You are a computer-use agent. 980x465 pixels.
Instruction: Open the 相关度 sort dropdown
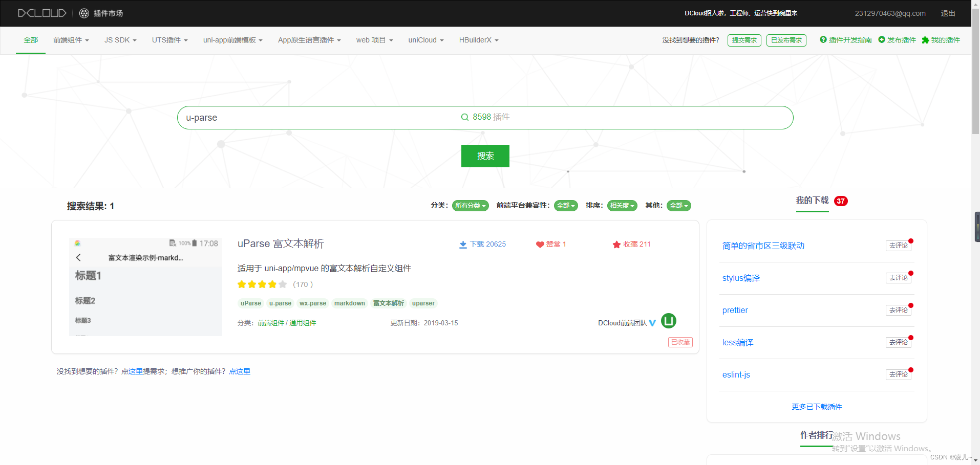(622, 206)
